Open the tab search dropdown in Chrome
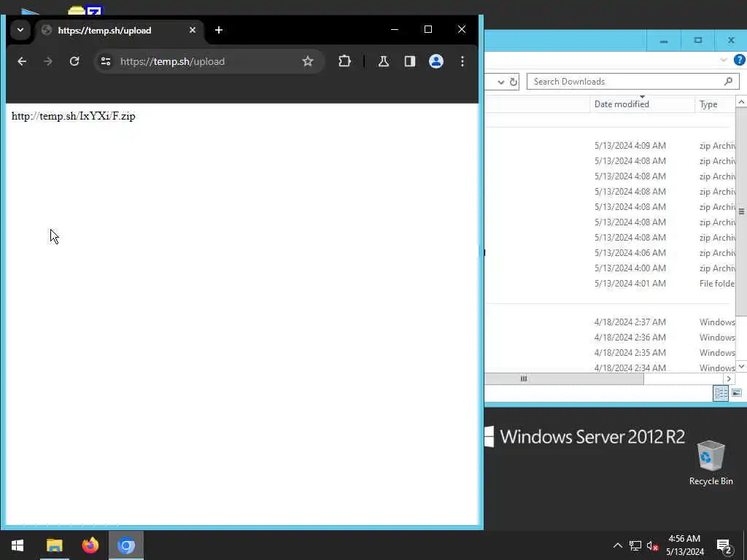 [x=20, y=30]
